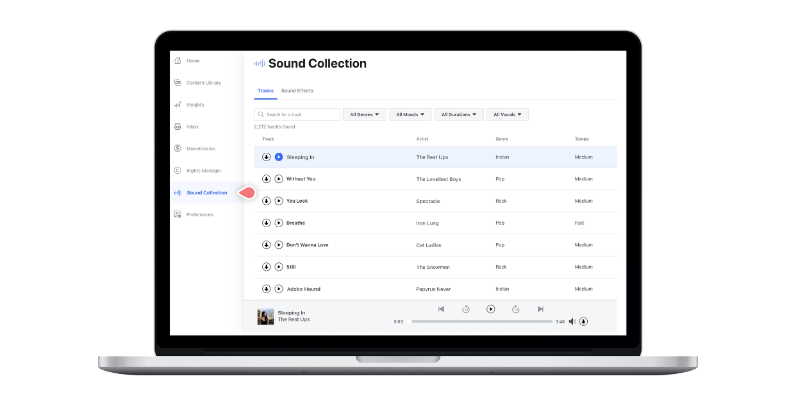Download the Breathe track
The width and height of the screenshot is (786, 401).
tap(266, 223)
